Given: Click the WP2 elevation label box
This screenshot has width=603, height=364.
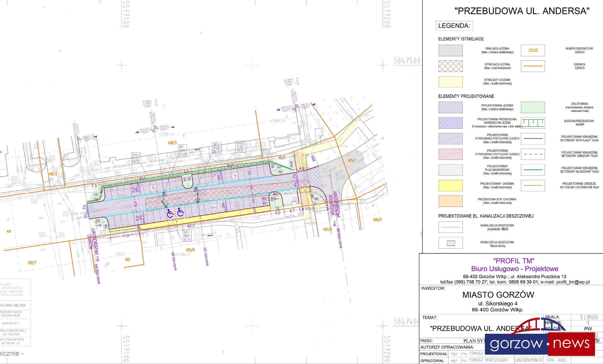Looking at the screenshot, I should pos(187,236).
